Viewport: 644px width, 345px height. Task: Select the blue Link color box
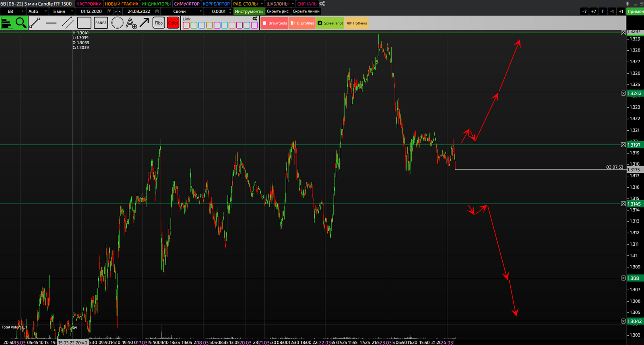pos(201,25)
